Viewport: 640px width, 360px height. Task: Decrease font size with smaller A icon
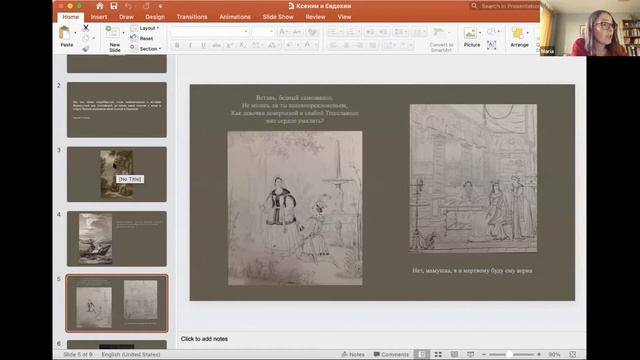pos(297,31)
